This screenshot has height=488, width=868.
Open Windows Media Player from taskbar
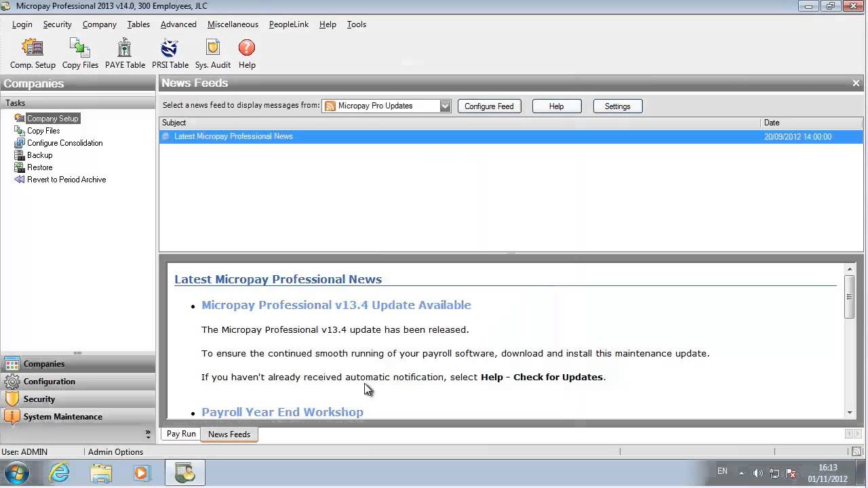pos(141,472)
